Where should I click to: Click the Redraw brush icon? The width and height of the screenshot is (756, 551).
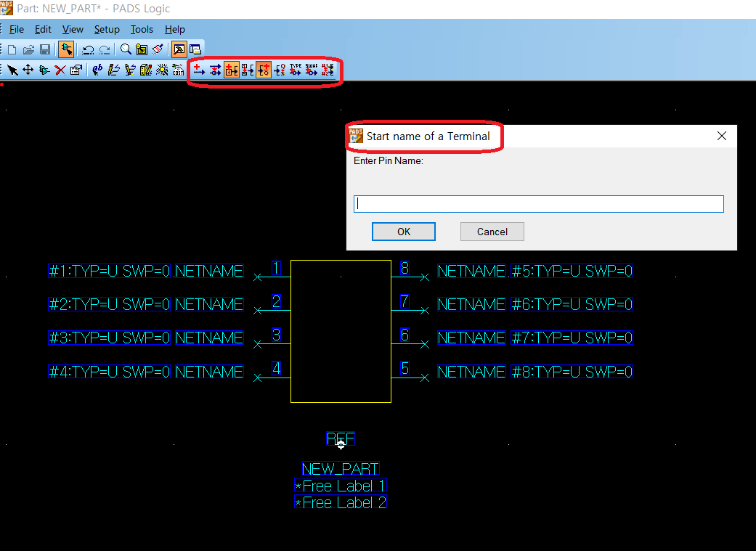click(158, 49)
